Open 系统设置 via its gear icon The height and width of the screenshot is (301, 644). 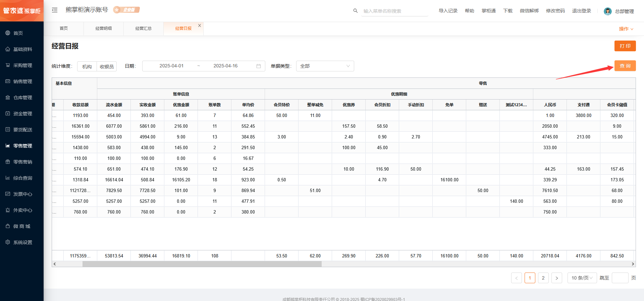click(8, 242)
